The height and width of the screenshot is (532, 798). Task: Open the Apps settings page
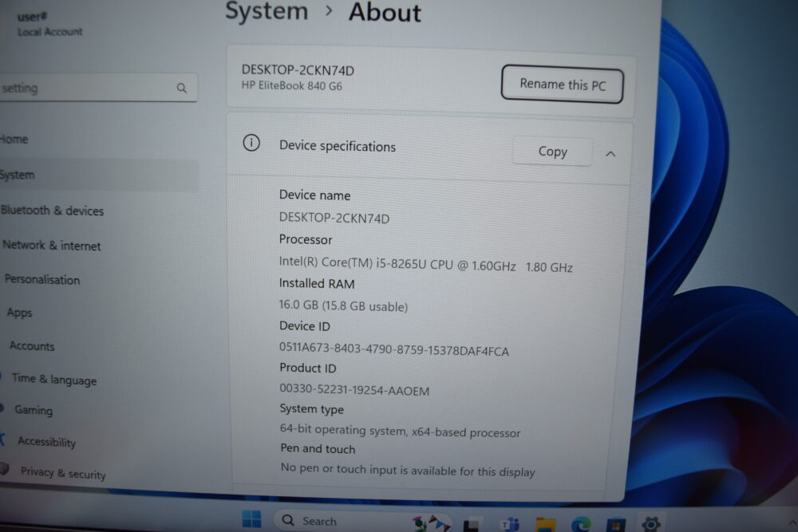[20, 313]
